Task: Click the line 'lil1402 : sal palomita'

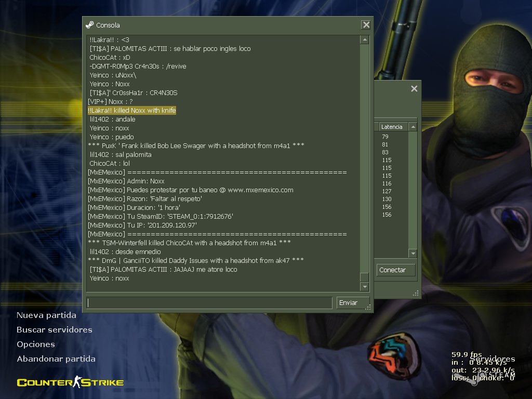Action: click(121, 154)
